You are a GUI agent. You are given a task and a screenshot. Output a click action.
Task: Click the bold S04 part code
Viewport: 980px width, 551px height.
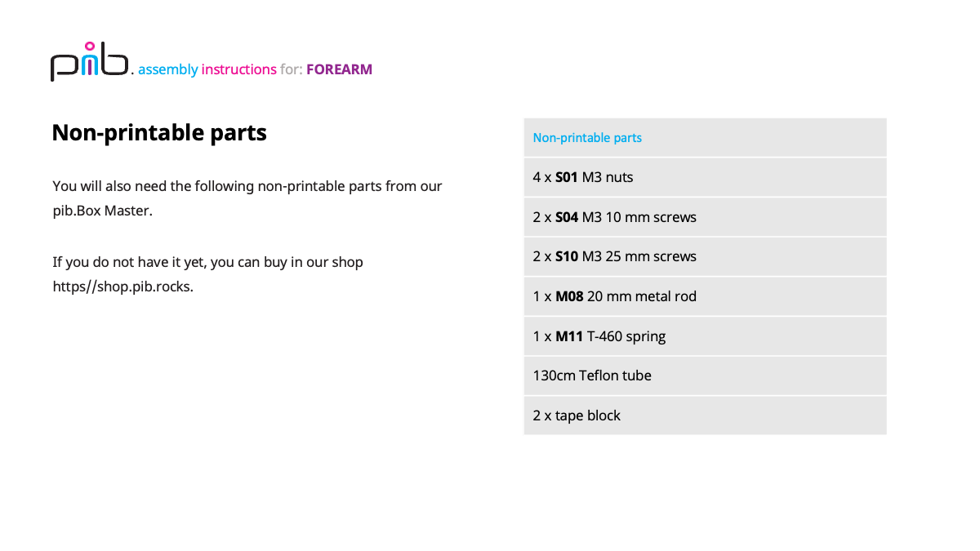click(x=567, y=217)
